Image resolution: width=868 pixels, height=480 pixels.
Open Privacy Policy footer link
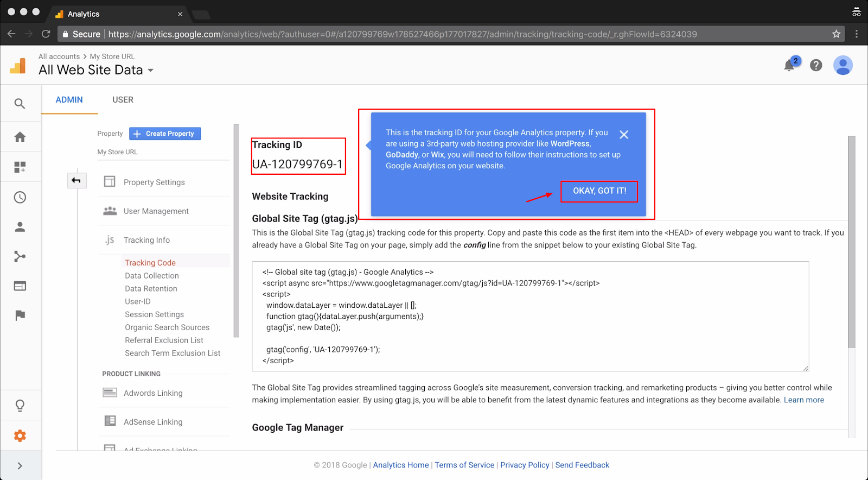pyautogui.click(x=525, y=465)
